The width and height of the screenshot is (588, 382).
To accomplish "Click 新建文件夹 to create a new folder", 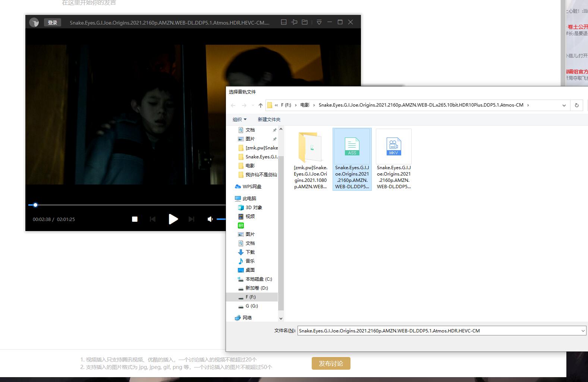I will [x=269, y=119].
